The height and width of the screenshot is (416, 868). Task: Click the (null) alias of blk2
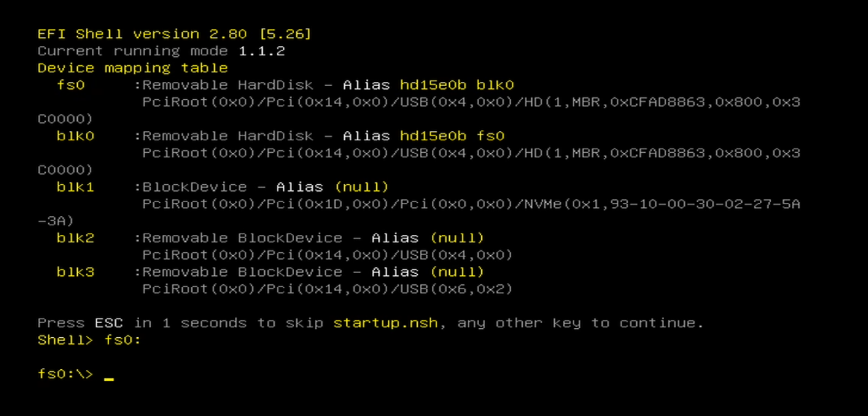point(457,238)
